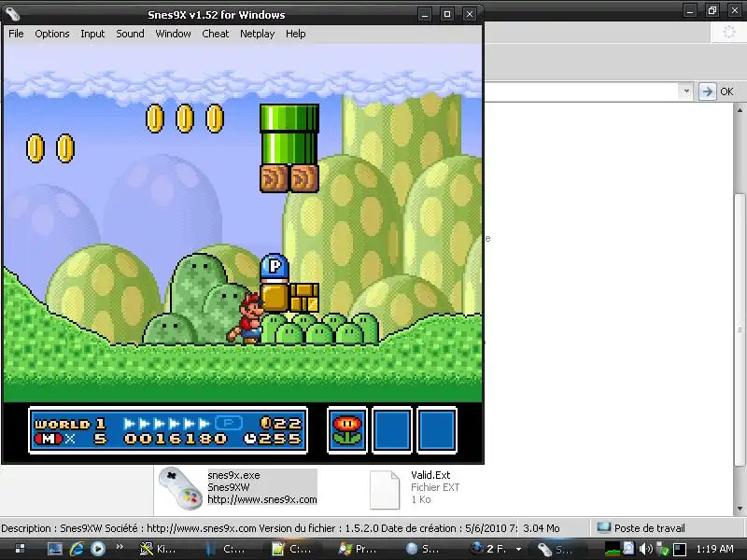This screenshot has height=560, width=747.
Task: Click the magnifier document tray icon
Action: click(x=628, y=549)
